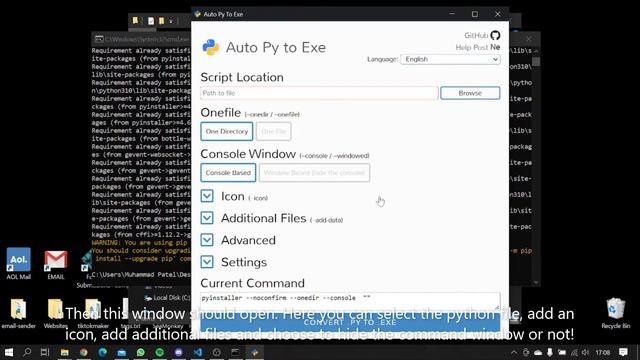The width and height of the screenshot is (640, 360).
Task: Select Local Disk (C:) in File Explorer tree
Action: (168, 298)
